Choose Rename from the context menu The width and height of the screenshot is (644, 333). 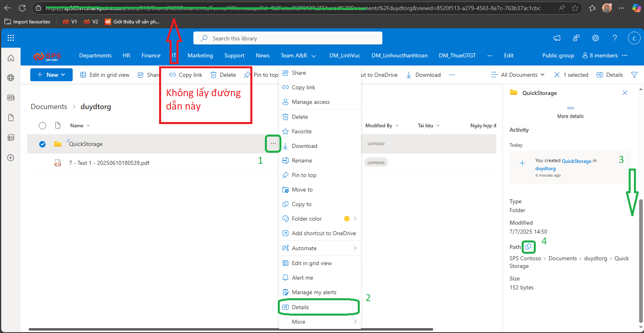(302, 160)
